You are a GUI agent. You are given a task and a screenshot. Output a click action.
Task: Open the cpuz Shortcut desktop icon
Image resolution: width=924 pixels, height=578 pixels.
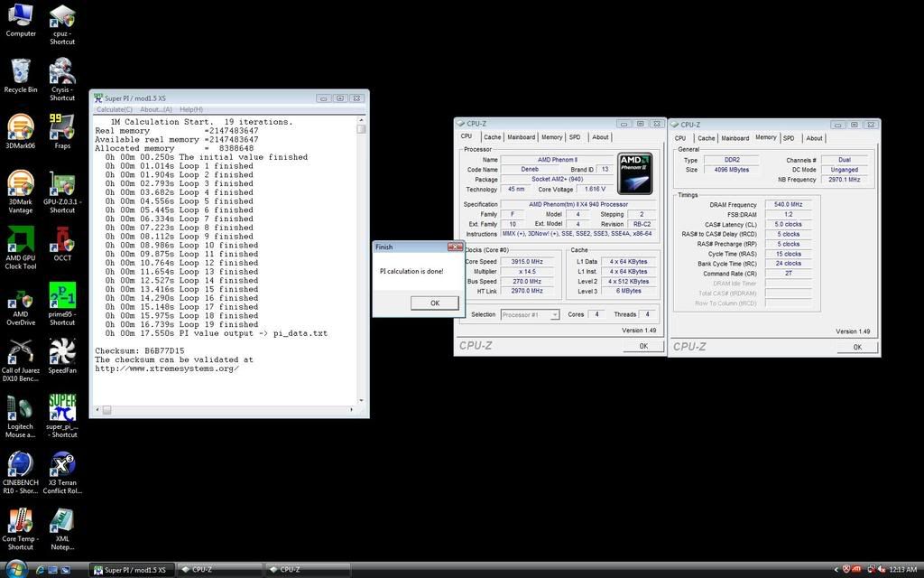[x=62, y=24]
